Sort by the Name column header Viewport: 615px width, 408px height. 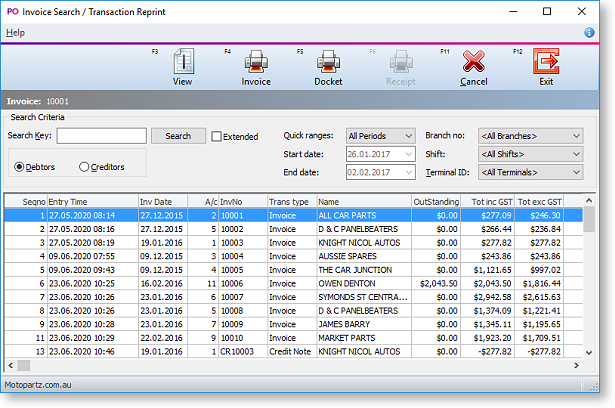point(362,201)
